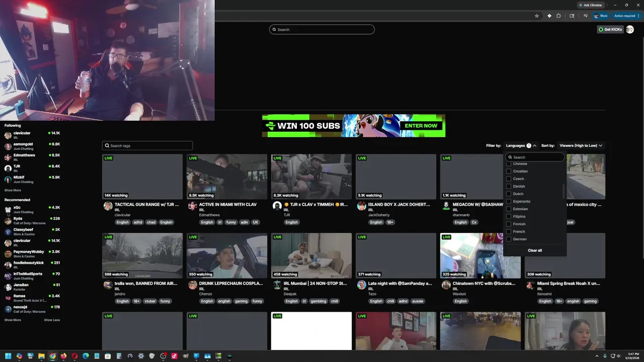The height and width of the screenshot is (362, 644).
Task: Click Waxiest avatar beside Chinatown NYC stream
Action: click(446, 285)
